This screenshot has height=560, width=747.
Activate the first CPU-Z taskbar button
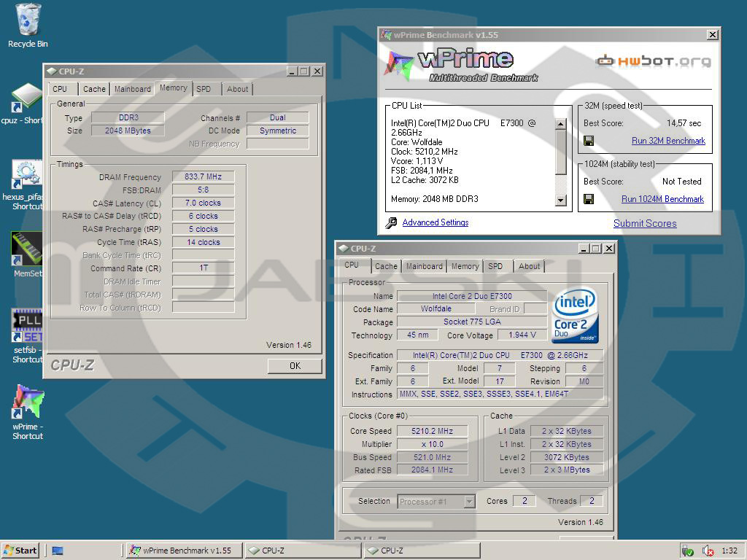click(303, 551)
